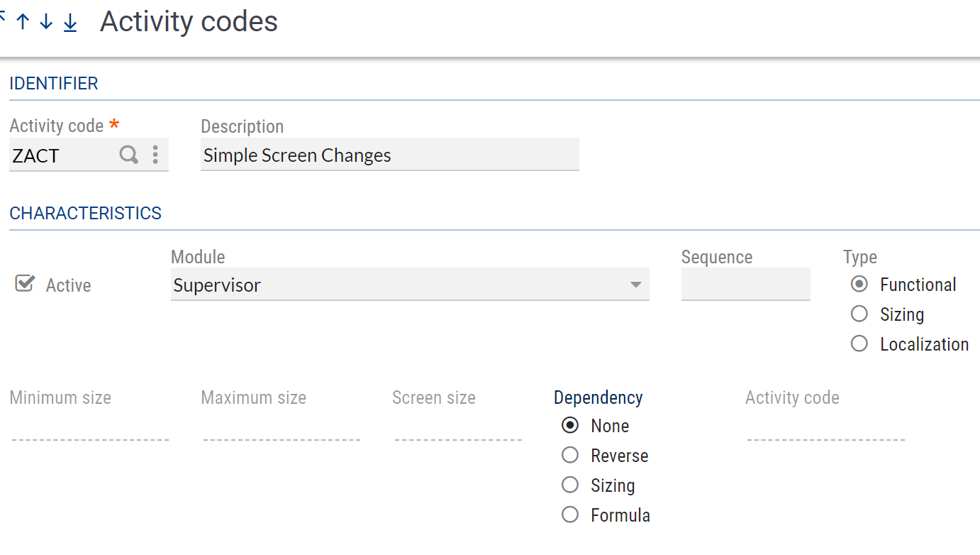Select Sizing under the Type options
980x555 pixels.
859,314
